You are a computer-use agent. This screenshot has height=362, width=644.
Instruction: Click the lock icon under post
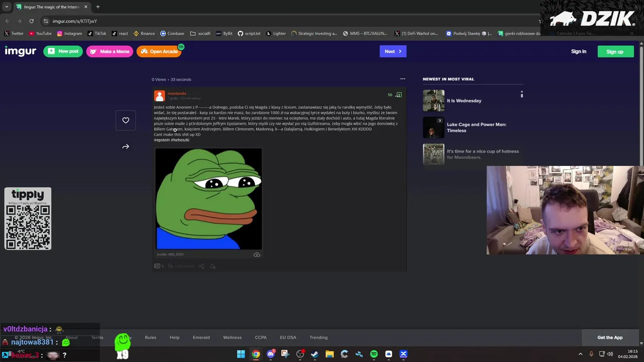213,266
